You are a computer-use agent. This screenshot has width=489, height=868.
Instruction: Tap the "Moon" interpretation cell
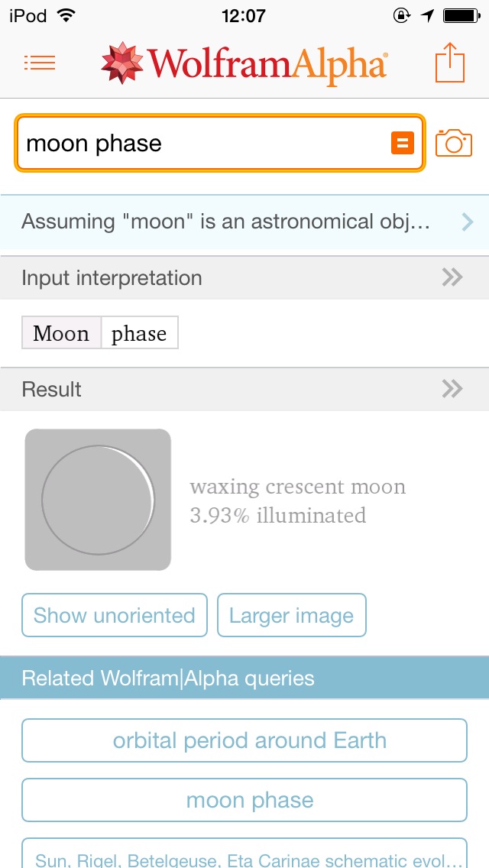61,333
